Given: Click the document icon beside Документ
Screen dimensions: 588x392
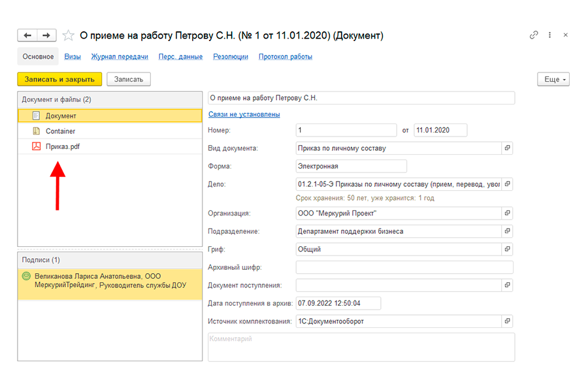Looking at the screenshot, I should (36, 116).
